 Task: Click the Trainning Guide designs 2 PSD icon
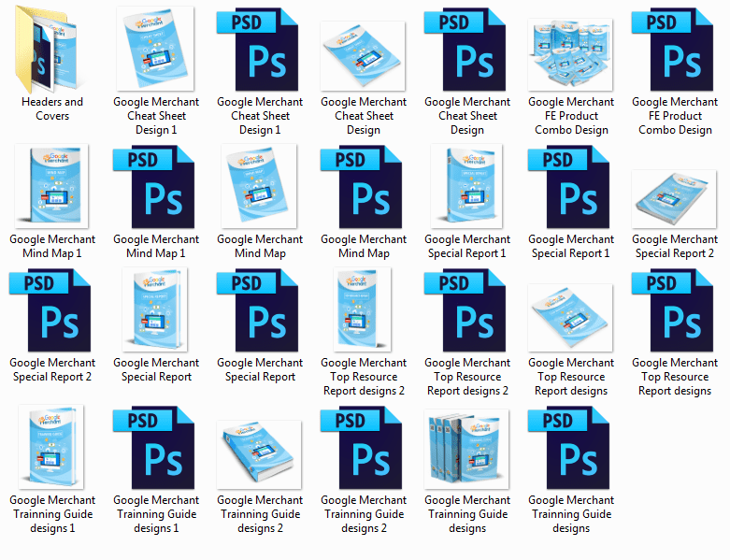click(x=364, y=447)
